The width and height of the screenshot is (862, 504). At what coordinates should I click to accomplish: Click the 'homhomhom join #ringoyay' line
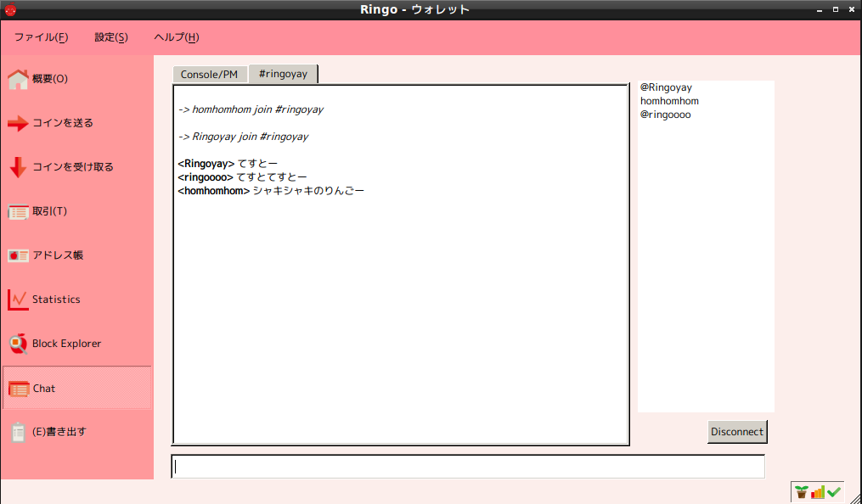click(x=251, y=109)
